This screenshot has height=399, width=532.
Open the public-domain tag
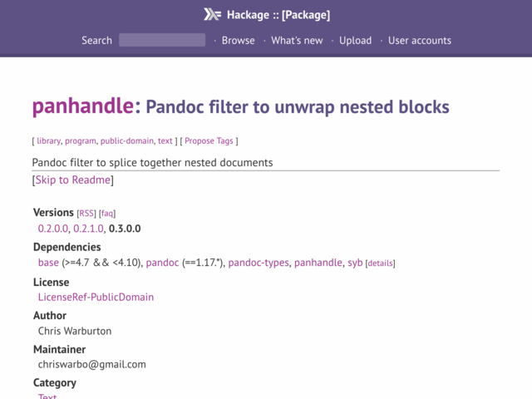[127, 140]
